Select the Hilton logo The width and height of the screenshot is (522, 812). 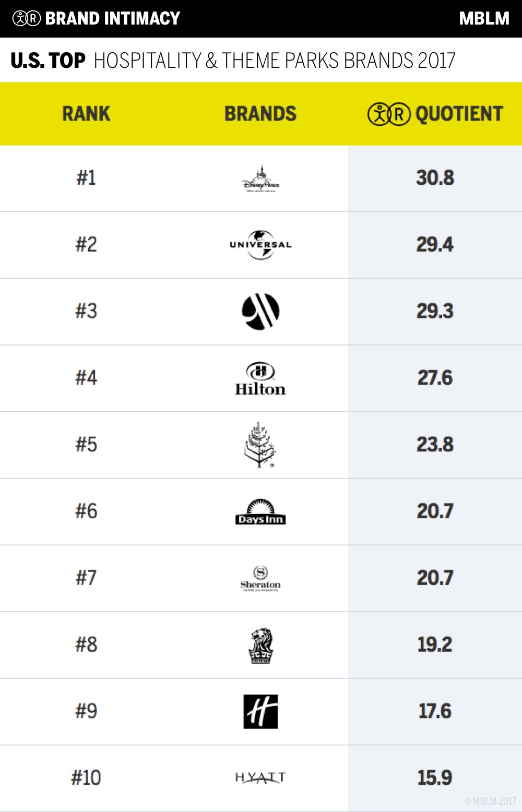[260, 379]
